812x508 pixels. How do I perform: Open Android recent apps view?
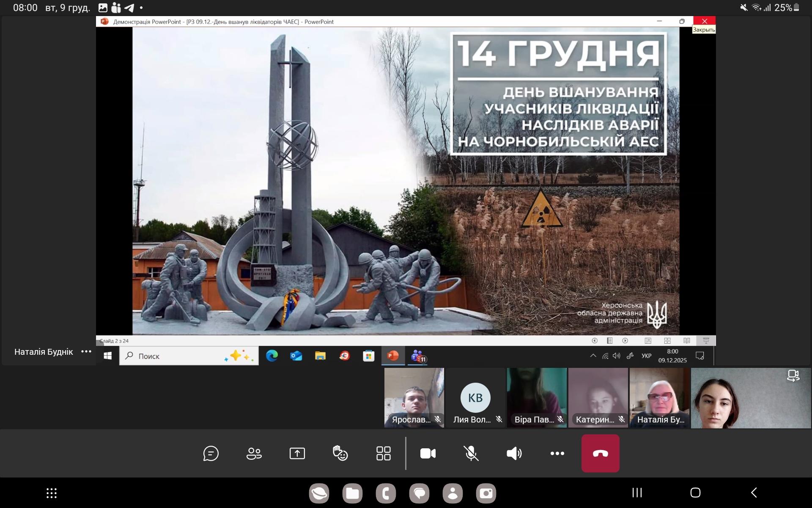[637, 492]
